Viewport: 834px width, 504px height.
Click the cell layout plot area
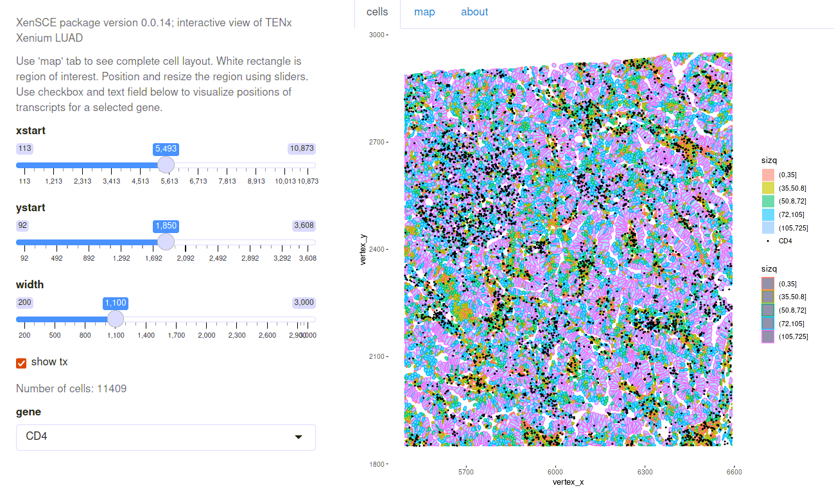click(x=568, y=249)
